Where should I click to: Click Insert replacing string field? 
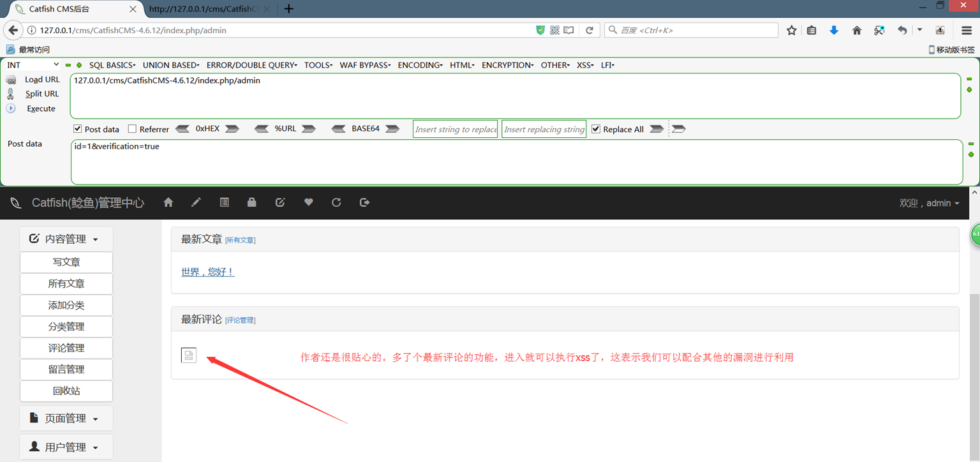pos(544,129)
